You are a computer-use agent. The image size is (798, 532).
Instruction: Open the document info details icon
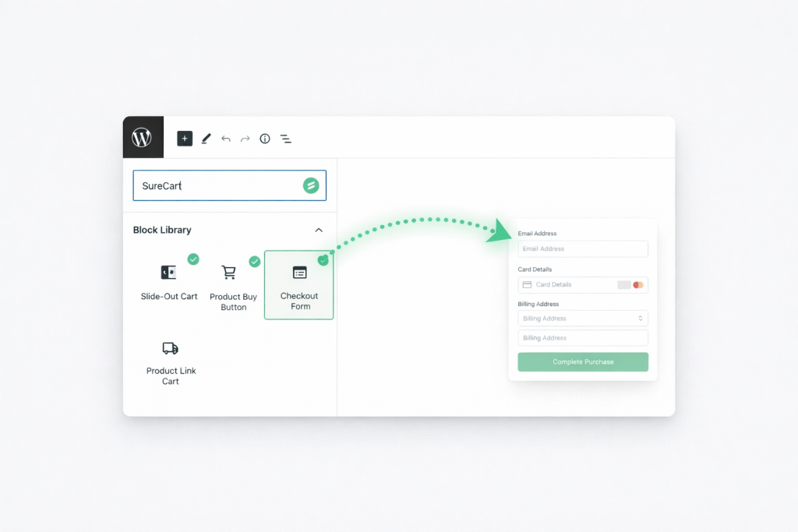265,139
